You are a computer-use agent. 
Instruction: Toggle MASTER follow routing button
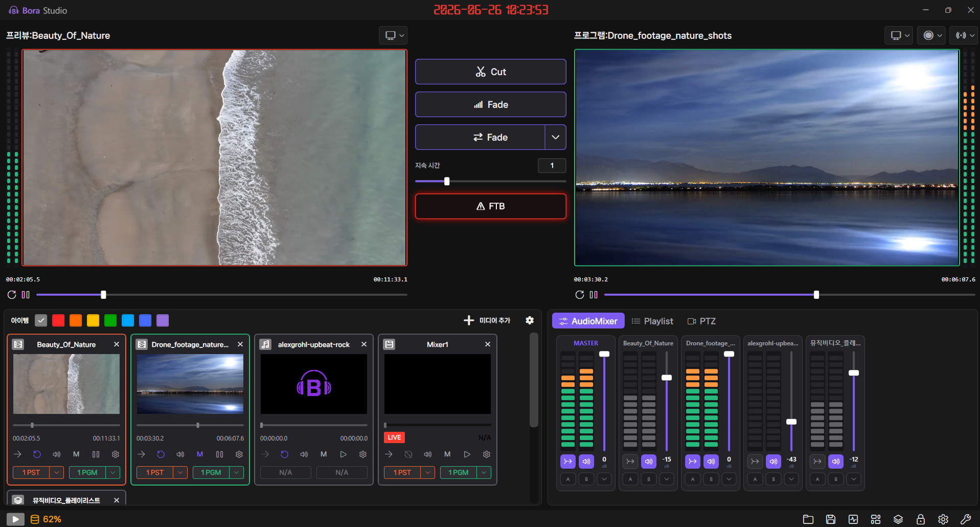(568, 462)
